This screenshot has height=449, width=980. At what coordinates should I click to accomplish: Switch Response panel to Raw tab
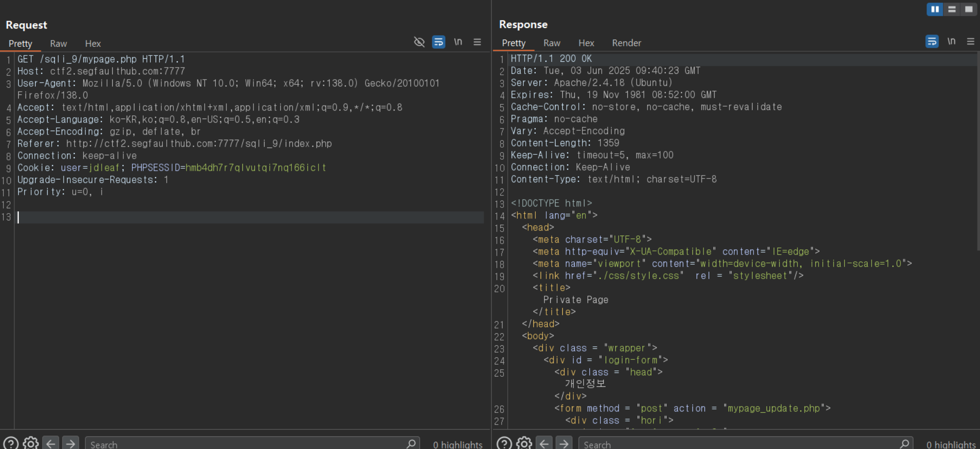(x=552, y=43)
